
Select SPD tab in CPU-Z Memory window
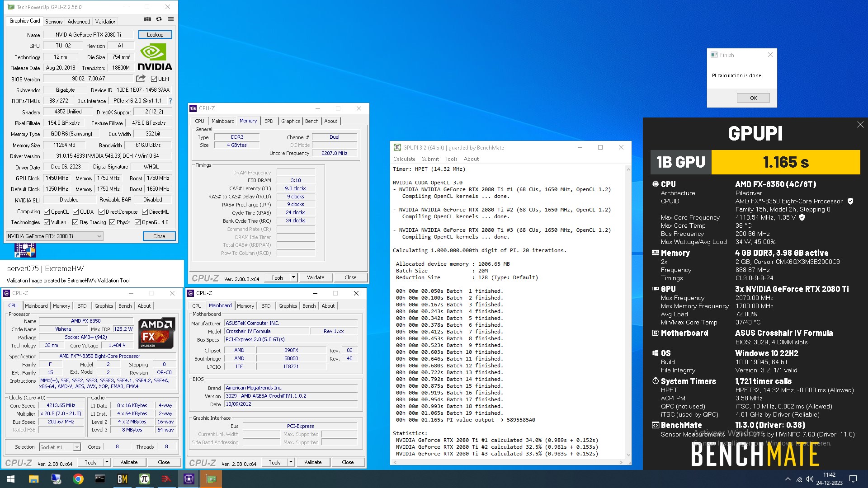(269, 121)
